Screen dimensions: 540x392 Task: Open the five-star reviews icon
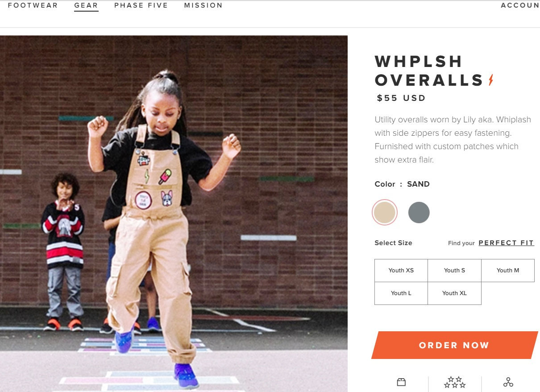(x=455, y=382)
